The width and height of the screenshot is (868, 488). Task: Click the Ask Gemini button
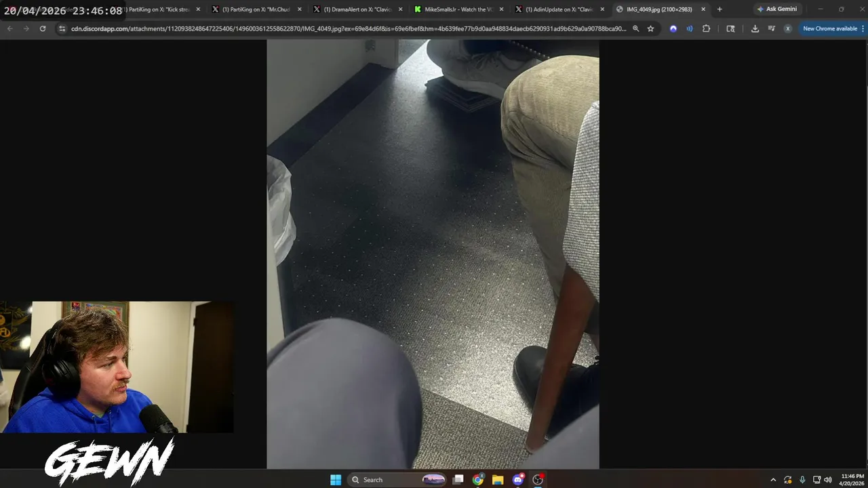point(777,9)
